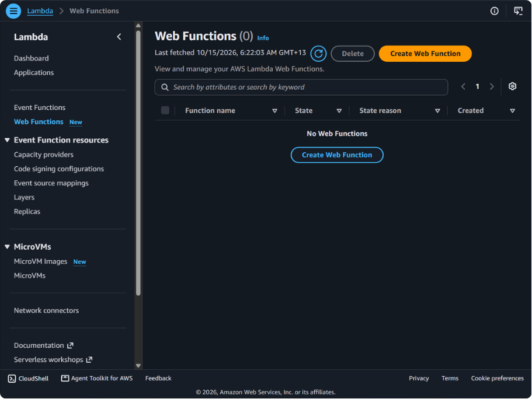Open Cookie preferences
Screen dimensions: 532x399
click(x=498, y=379)
